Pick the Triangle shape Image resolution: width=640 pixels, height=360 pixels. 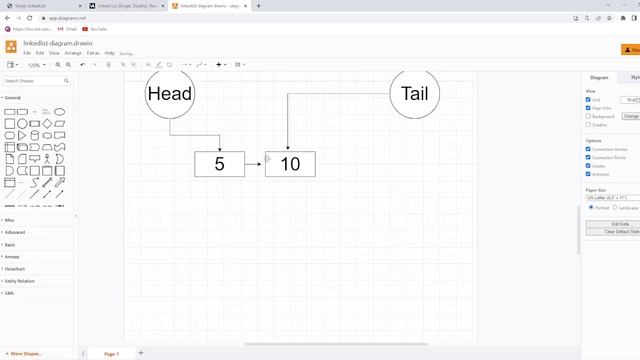22,136
